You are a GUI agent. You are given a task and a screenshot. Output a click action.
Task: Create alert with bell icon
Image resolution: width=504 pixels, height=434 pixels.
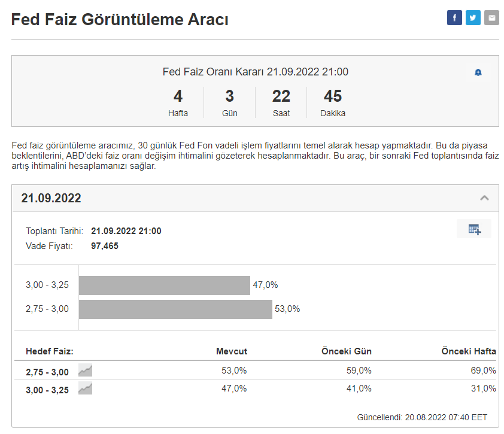(x=478, y=73)
